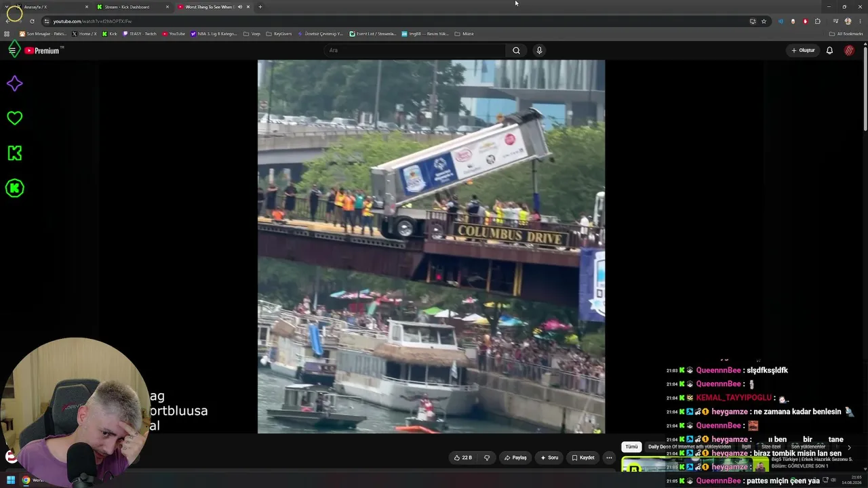Open the media control icon in Chrome toolbar
This screenshot has height=488, width=868.
pyautogui.click(x=835, y=21)
